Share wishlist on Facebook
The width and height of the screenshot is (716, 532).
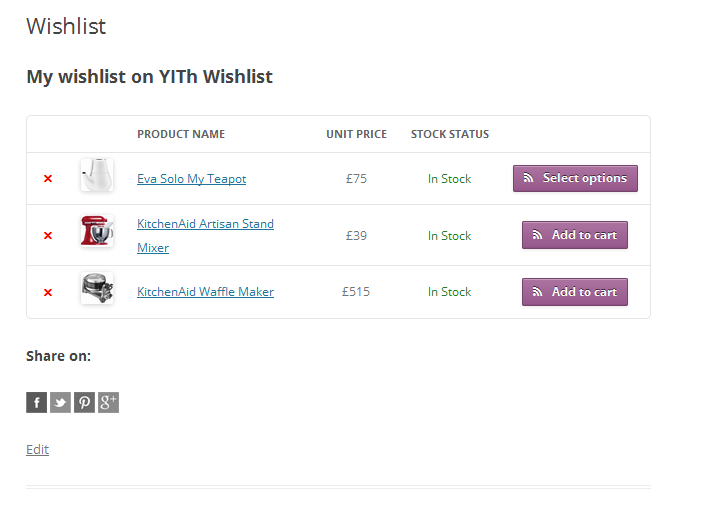[36, 403]
